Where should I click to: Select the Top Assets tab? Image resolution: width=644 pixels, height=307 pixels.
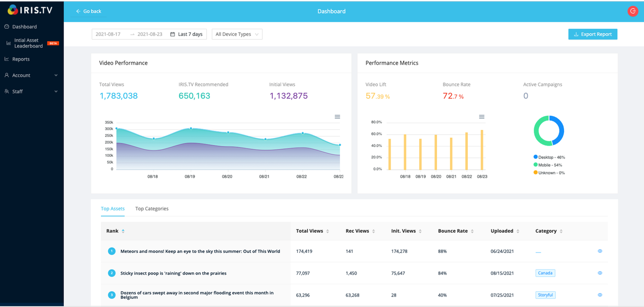coord(112,209)
